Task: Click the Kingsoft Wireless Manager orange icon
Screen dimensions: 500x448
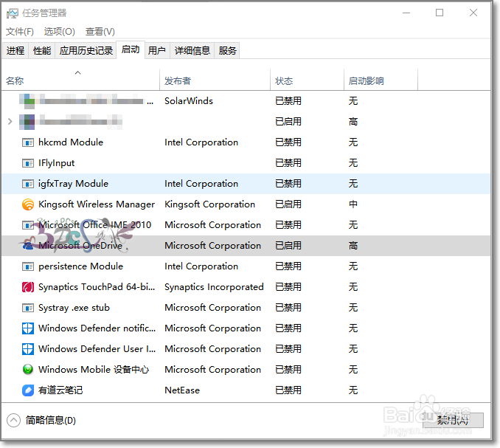Action: (x=28, y=204)
